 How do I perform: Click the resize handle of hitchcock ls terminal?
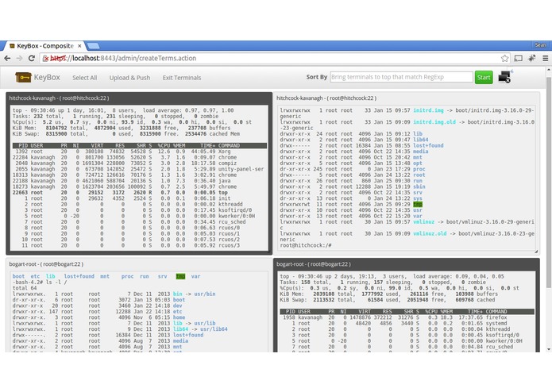click(x=536, y=251)
